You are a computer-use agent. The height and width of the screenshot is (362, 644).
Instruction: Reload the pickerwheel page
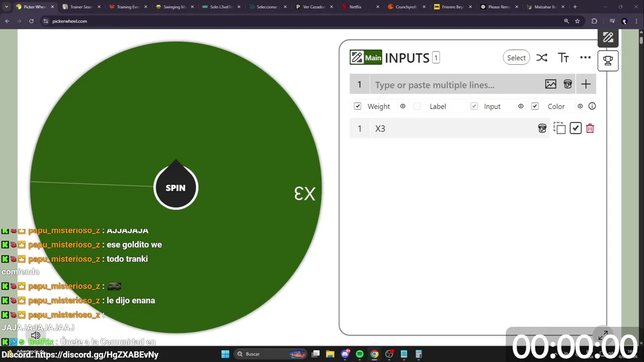[31, 21]
